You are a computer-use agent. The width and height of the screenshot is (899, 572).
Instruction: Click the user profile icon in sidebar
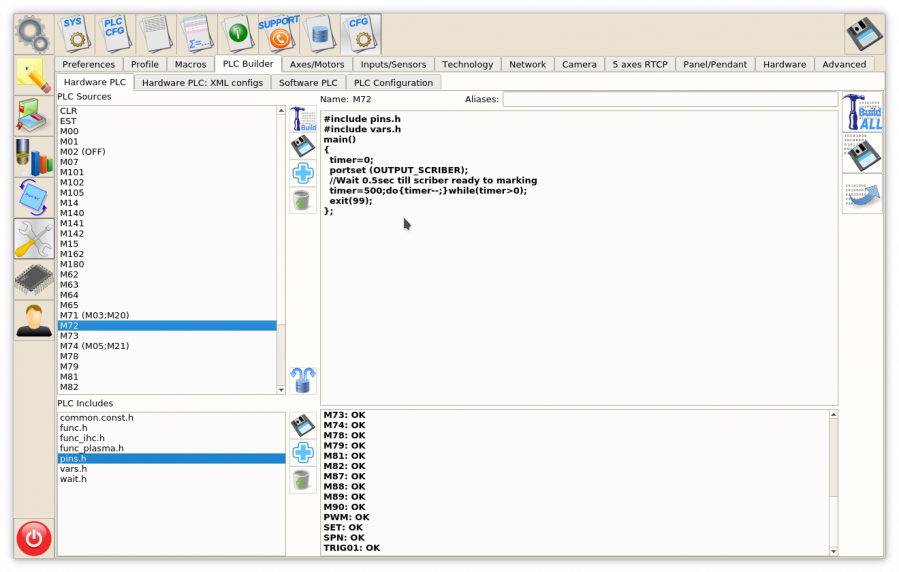(x=34, y=320)
